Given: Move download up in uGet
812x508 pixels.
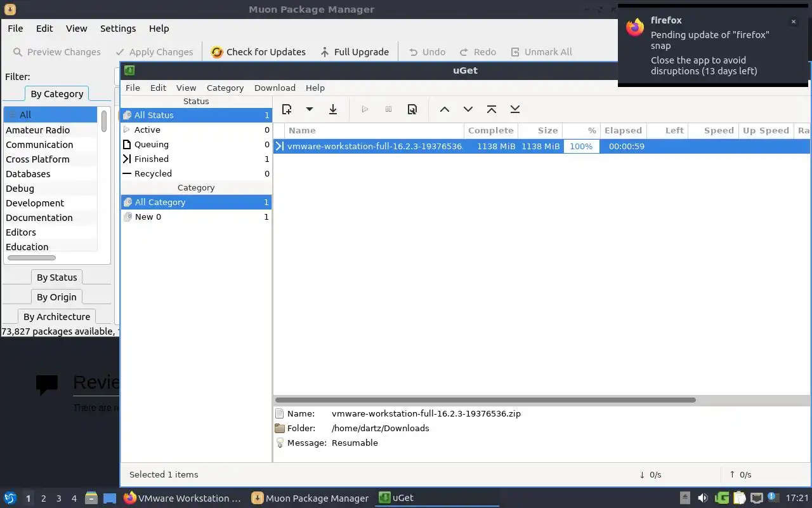Looking at the screenshot, I should (x=445, y=109).
